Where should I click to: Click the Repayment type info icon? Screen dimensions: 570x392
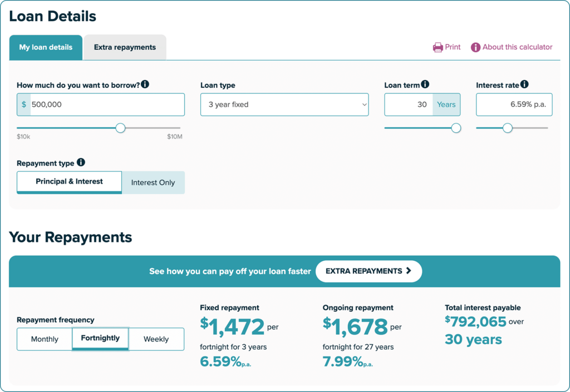(81, 162)
